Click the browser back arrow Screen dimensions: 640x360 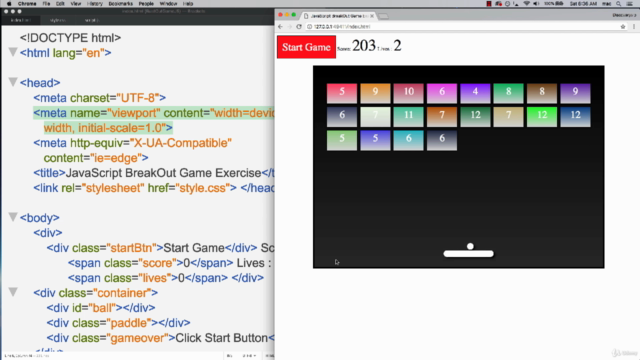(280, 27)
